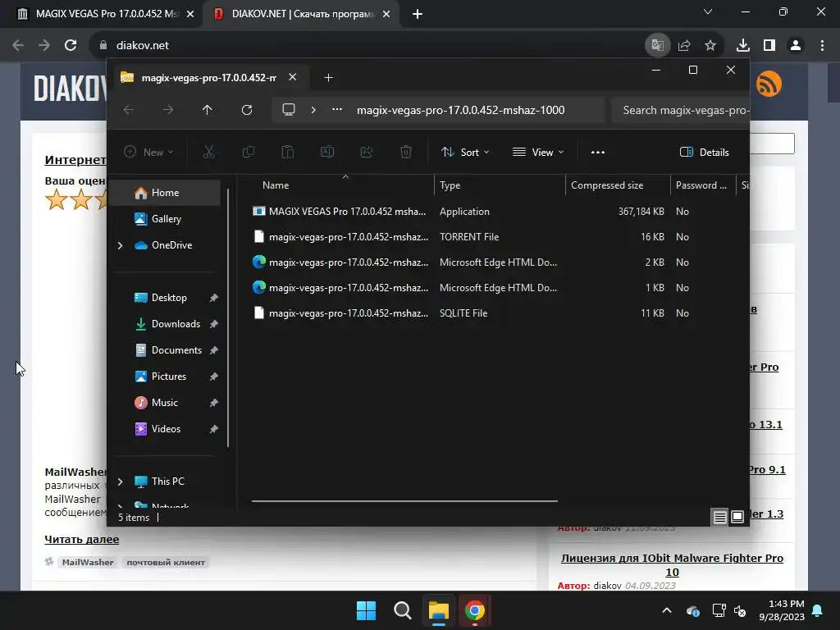Click the Chrome translate page icon
Viewport: 840px width, 630px height.
click(x=657, y=45)
